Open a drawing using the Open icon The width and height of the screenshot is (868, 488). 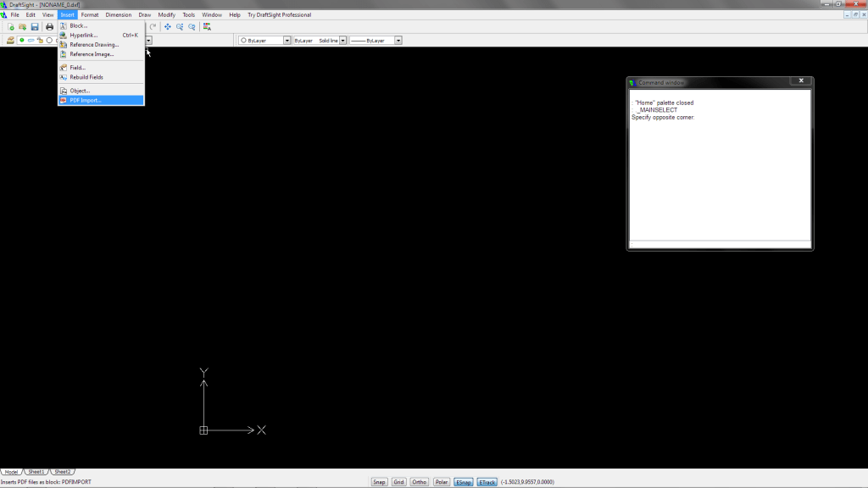(23, 26)
